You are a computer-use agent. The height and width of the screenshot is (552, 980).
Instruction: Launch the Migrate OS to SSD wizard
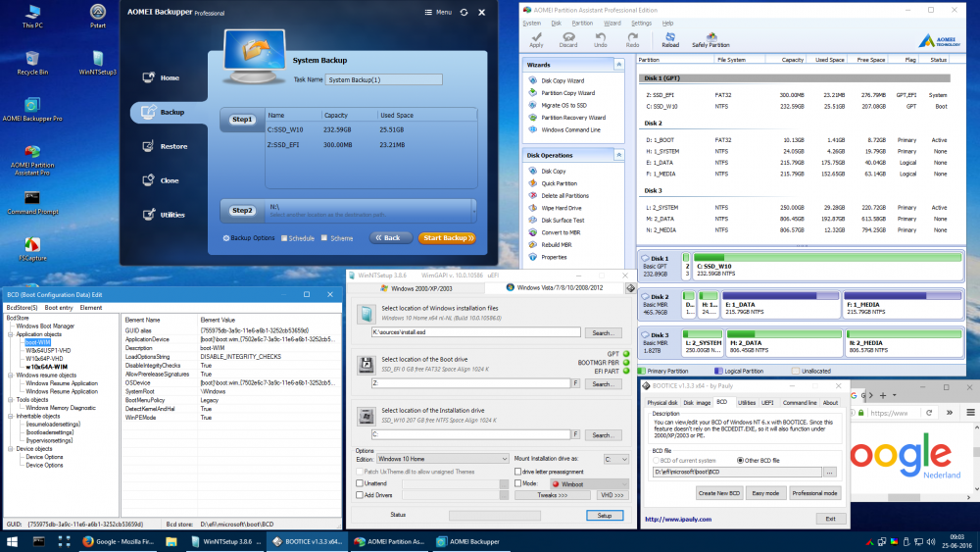563,105
